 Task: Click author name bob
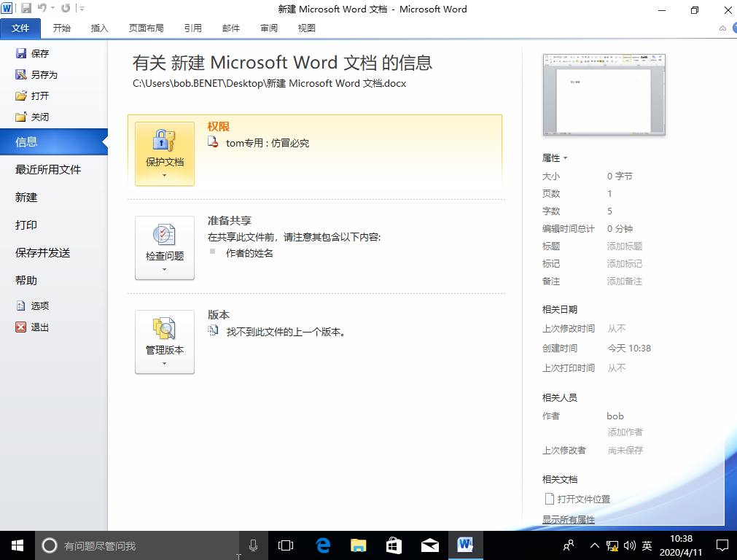tap(615, 416)
